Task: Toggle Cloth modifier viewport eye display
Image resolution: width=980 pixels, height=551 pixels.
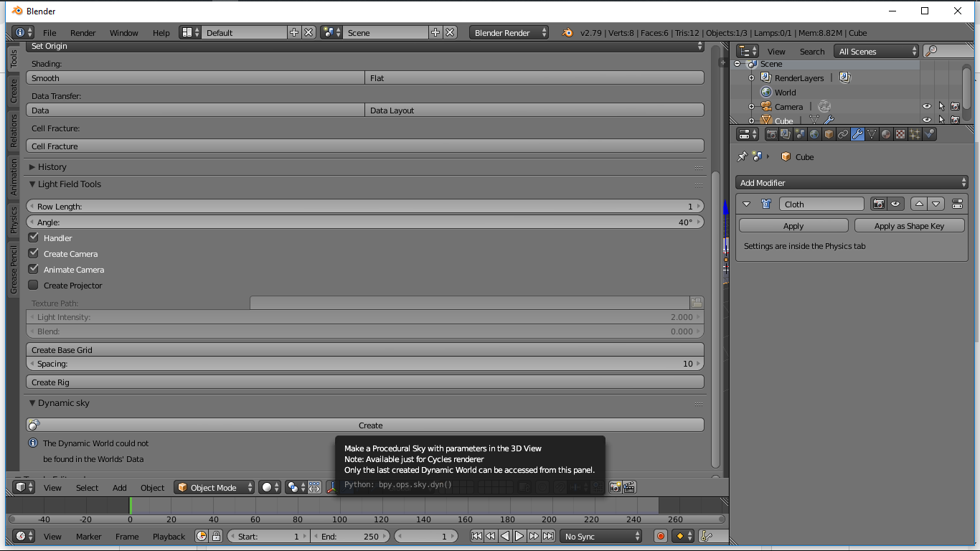Action: 895,204
